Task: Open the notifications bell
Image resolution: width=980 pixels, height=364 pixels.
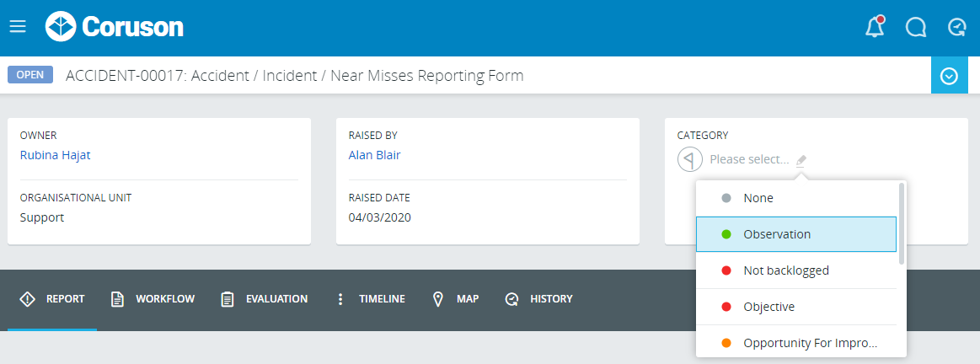Action: 875,27
